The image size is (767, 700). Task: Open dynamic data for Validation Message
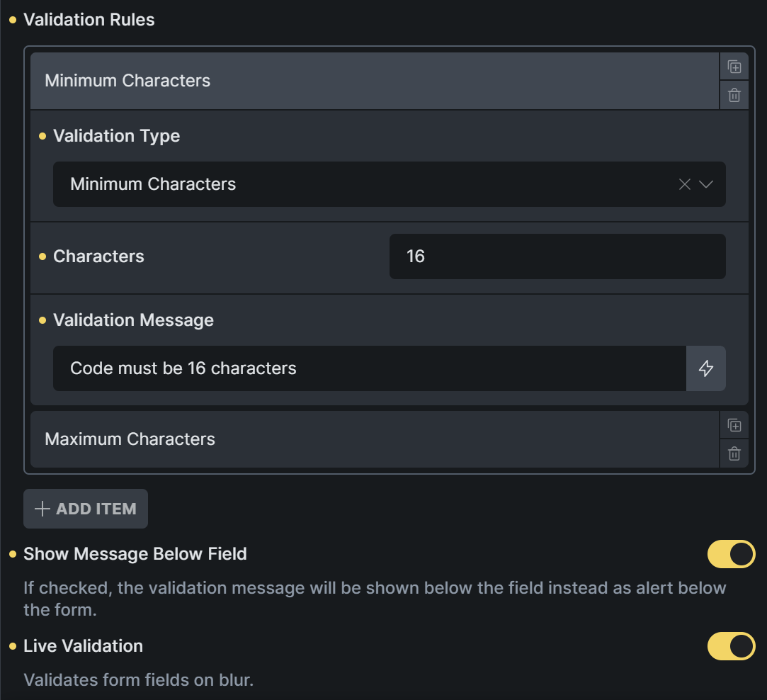point(706,368)
